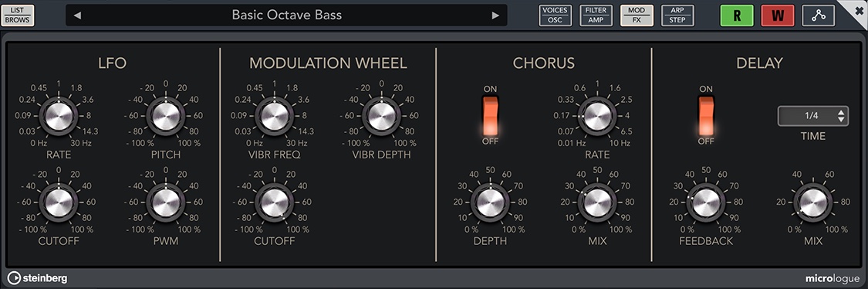
Task: Click the PWM label text
Action: 166,241
